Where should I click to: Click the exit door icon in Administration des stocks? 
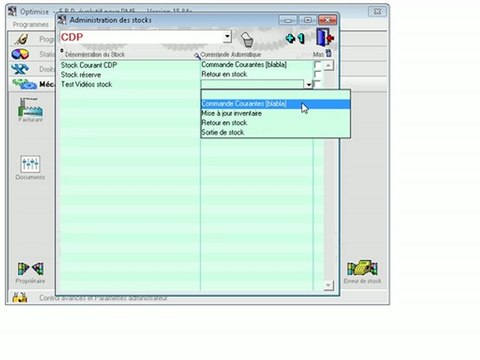pos(325,37)
